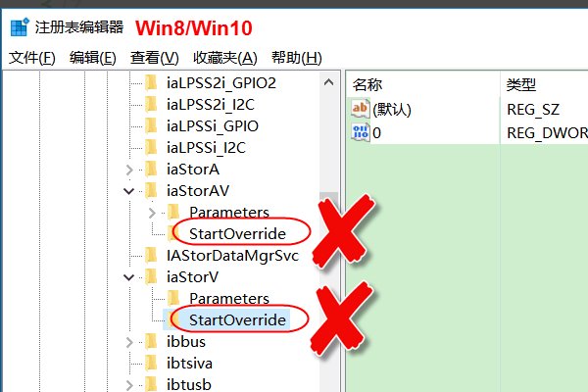Select the iaStorAV folder icon
The image size is (588, 392).
coord(151,190)
